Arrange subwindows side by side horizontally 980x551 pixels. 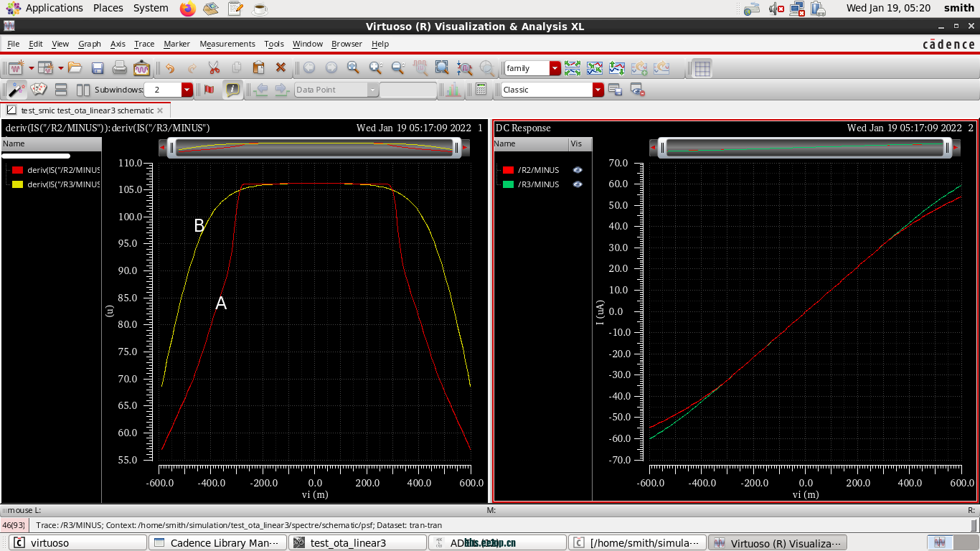point(83,90)
